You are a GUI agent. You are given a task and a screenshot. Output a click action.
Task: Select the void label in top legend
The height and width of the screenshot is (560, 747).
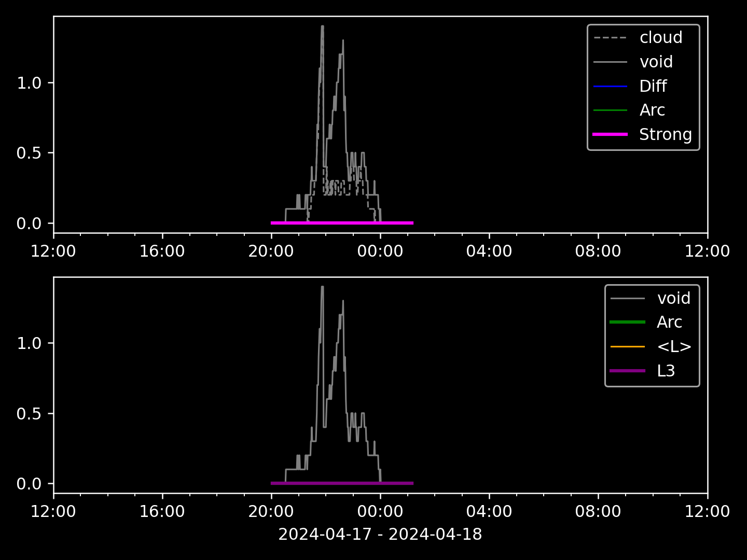tap(656, 62)
